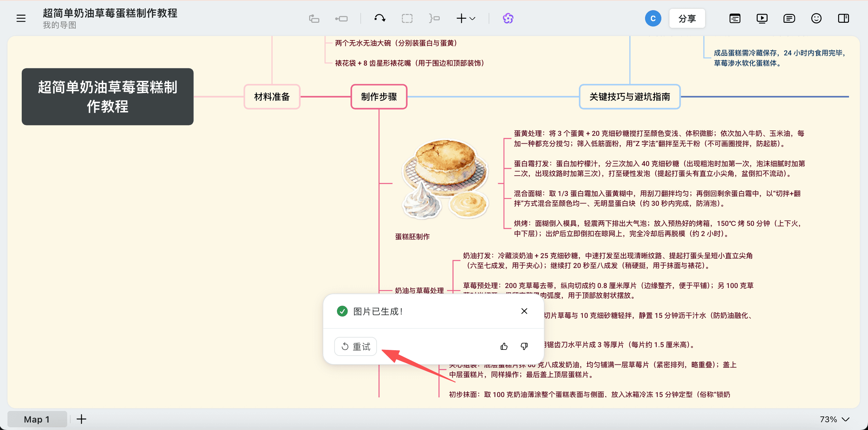This screenshot has width=868, height=430.
Task: Start presentation mode
Action: point(762,18)
